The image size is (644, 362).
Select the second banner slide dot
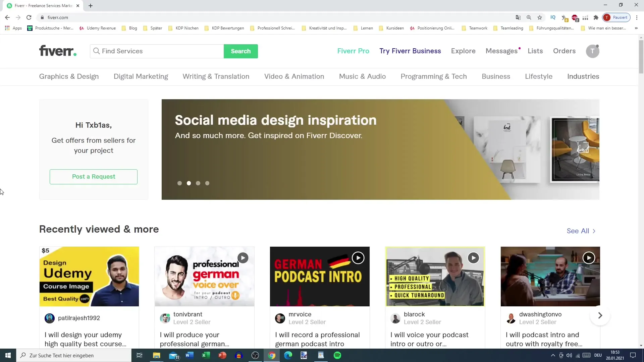tap(189, 183)
